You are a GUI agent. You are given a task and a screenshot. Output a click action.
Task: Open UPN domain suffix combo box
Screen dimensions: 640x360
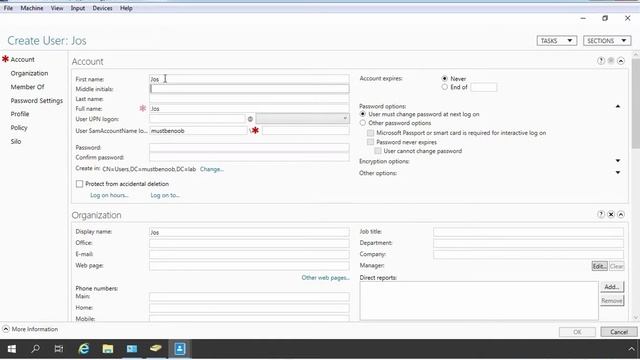coord(302,119)
